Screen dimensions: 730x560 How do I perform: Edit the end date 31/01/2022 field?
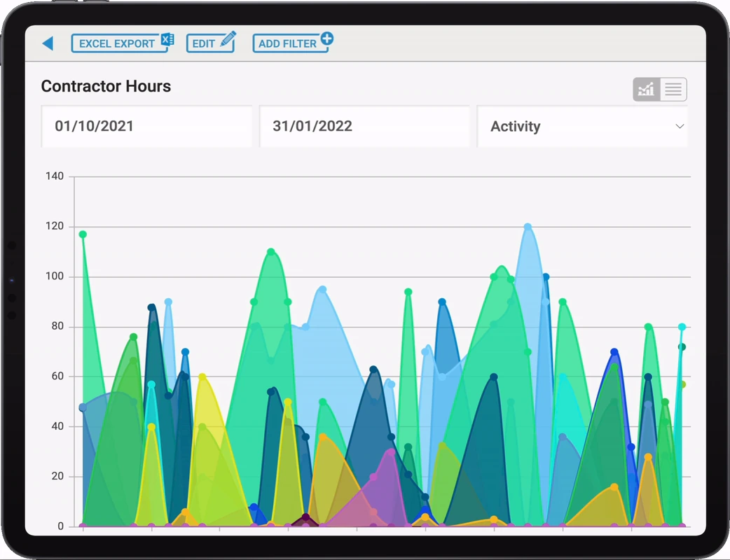pyautogui.click(x=364, y=126)
